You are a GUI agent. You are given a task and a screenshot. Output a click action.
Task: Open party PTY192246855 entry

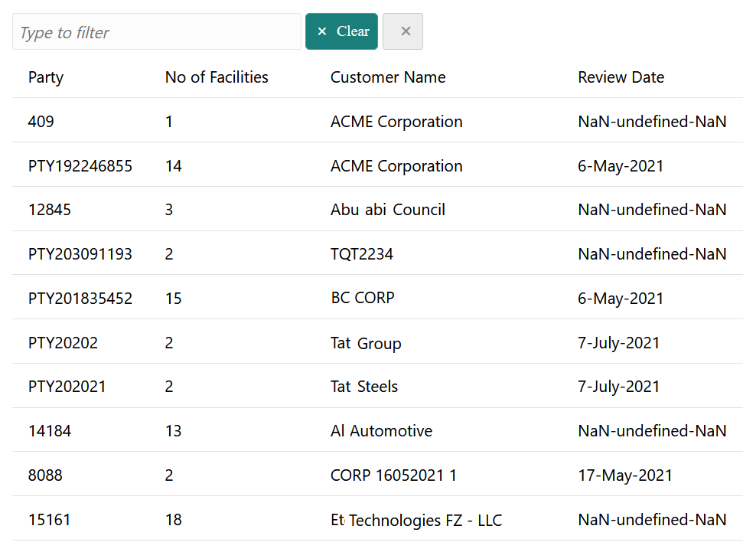point(80,166)
